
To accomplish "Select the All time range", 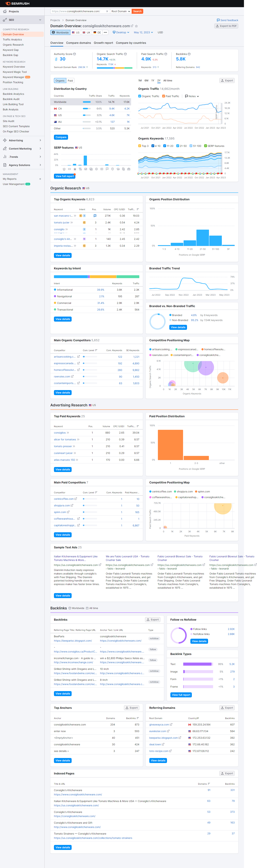I will (x=168, y=80).
